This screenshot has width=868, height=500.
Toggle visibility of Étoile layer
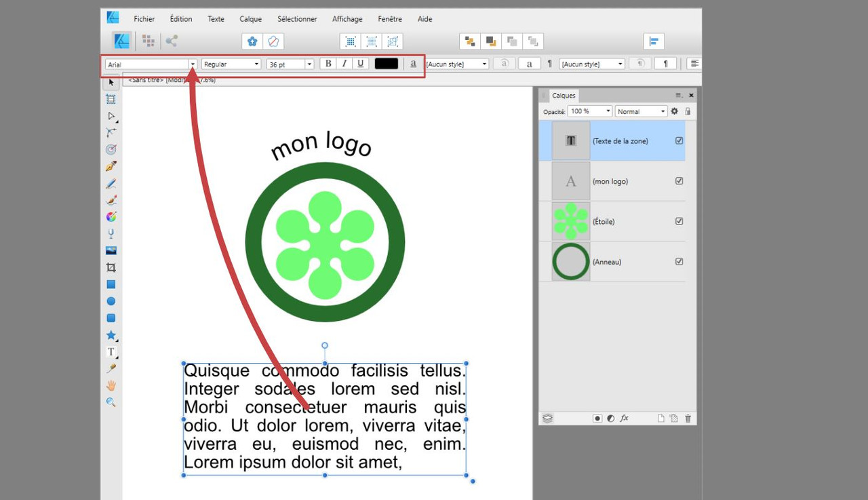point(679,221)
